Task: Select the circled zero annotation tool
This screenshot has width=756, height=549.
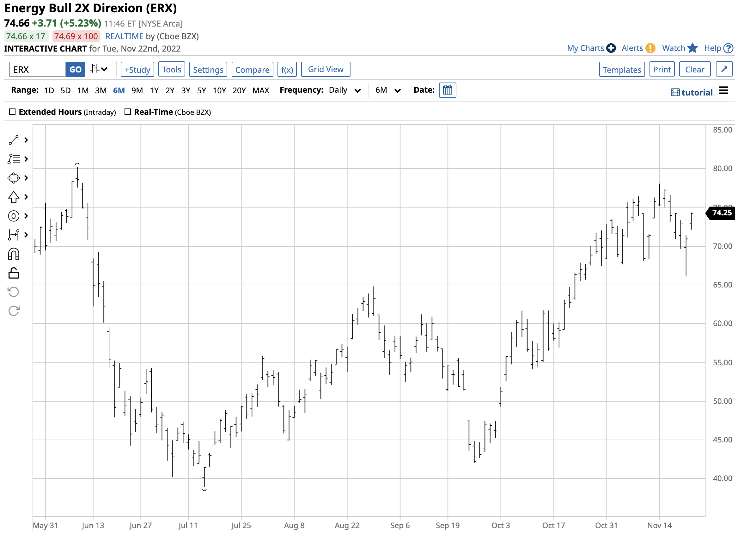Action: point(13,216)
